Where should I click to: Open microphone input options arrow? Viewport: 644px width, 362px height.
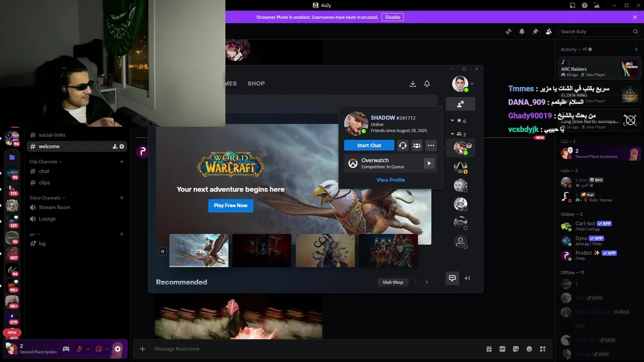[88, 349]
